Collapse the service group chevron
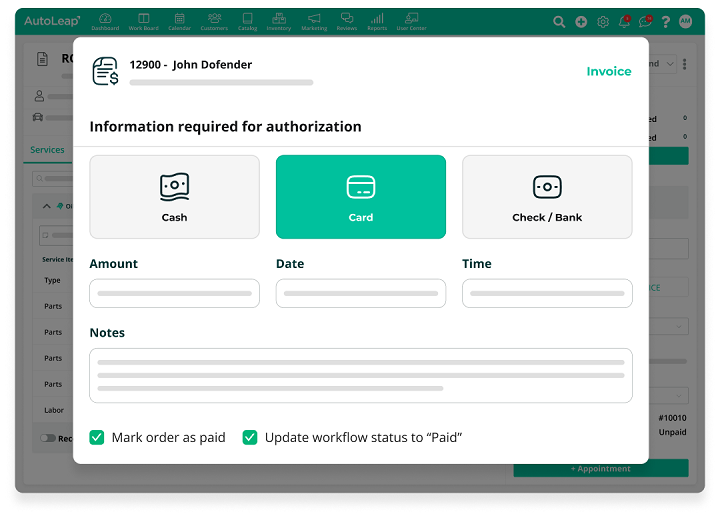Image resolution: width=720 pixels, height=516 pixels. [46, 206]
